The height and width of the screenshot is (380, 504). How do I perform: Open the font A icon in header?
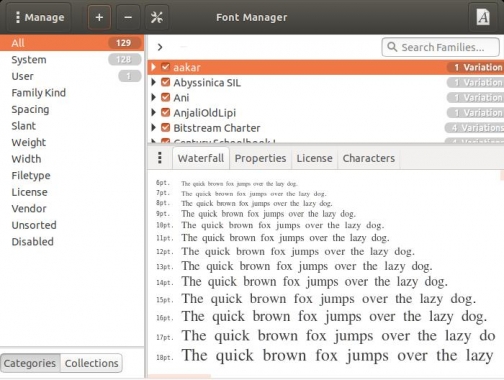483,17
